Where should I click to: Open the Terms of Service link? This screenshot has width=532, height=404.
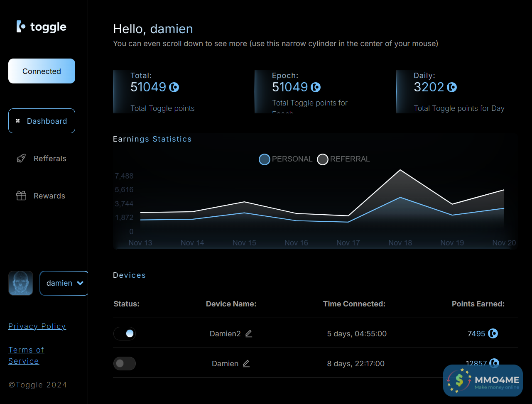point(26,355)
